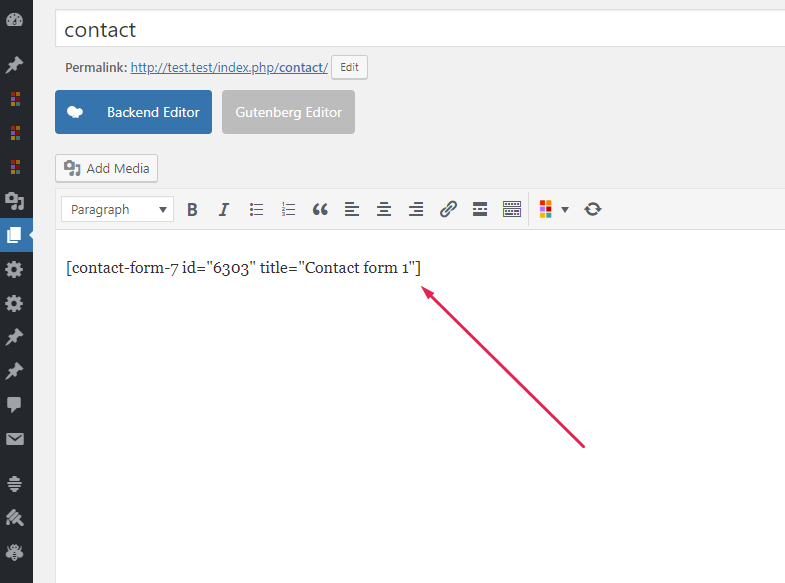Align text to the right
The width and height of the screenshot is (785, 583).
(416, 209)
